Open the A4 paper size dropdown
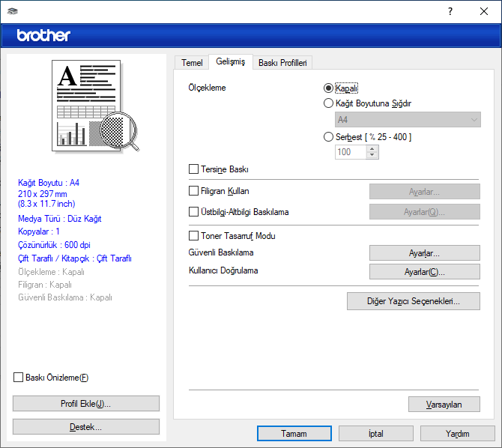The image size is (502, 448). (408, 120)
